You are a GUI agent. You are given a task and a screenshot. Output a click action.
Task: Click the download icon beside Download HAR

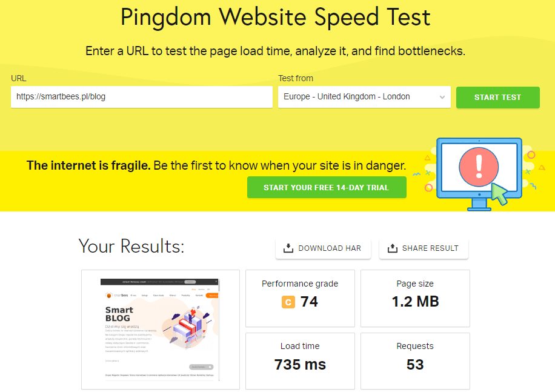point(288,248)
